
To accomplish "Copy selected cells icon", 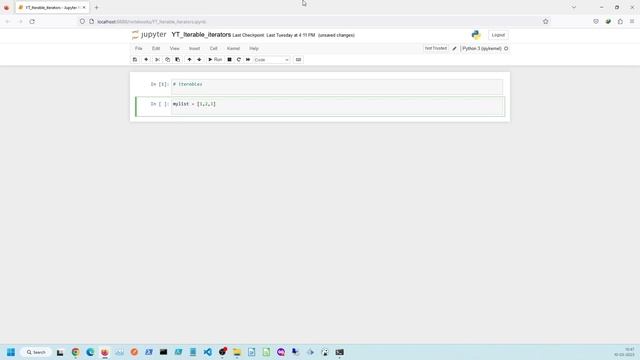I will (x=167, y=60).
